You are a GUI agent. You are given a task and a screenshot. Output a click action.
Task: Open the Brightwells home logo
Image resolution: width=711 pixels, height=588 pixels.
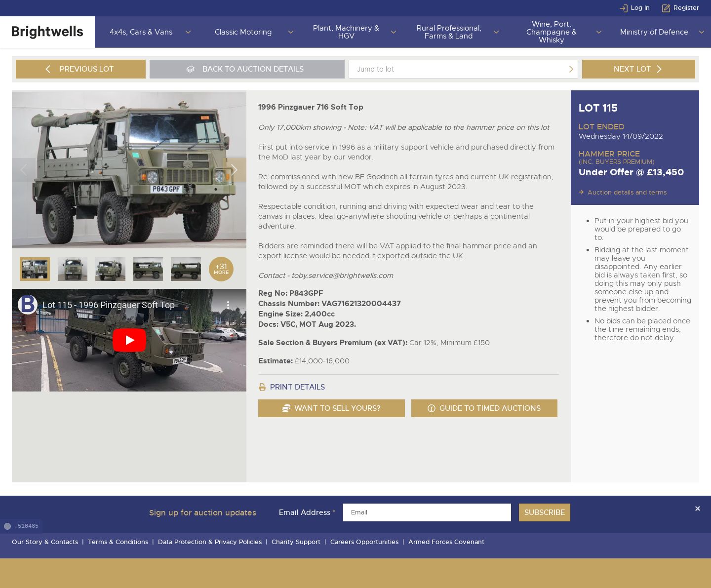(x=47, y=32)
